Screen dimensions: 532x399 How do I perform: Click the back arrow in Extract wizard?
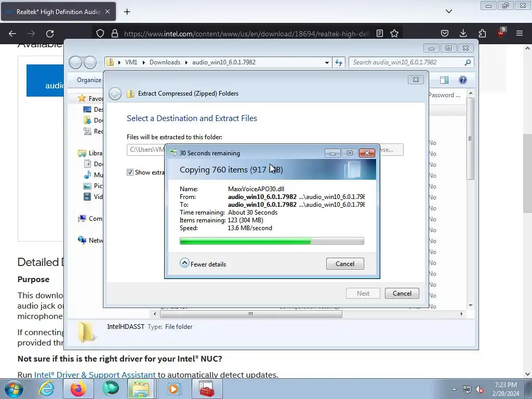(115, 94)
